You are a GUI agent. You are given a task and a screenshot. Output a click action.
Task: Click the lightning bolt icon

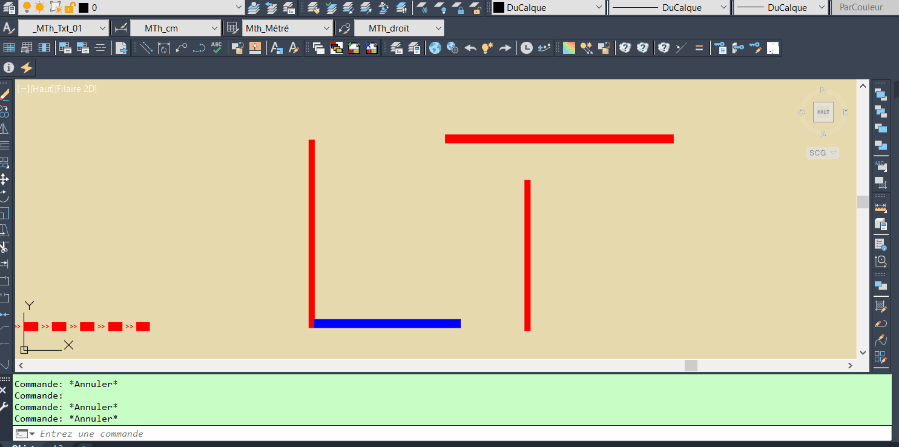[x=26, y=68]
